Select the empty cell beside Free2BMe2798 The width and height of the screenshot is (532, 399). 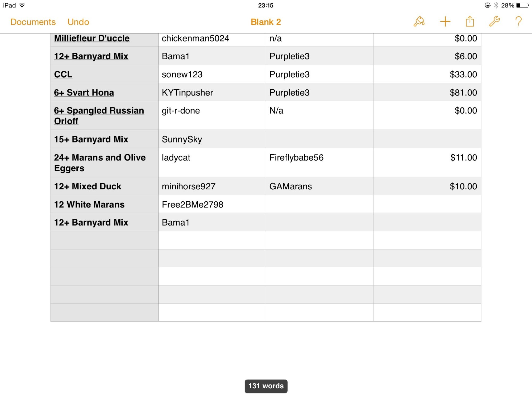[319, 204]
